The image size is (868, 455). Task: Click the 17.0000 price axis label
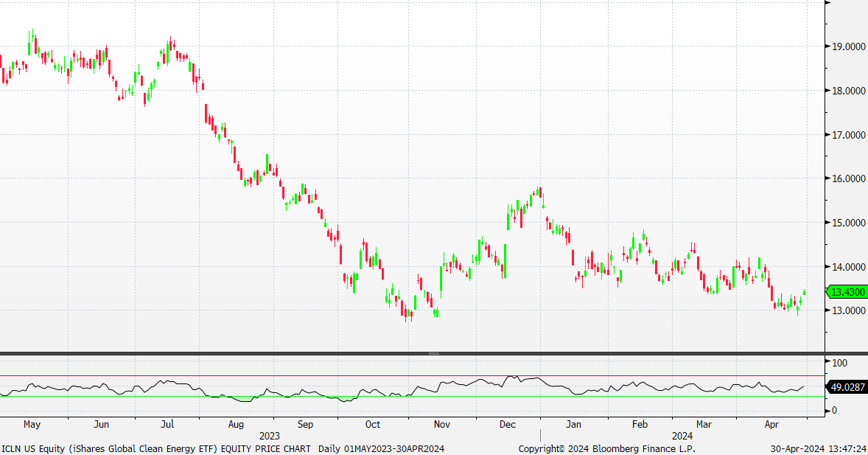click(x=849, y=135)
